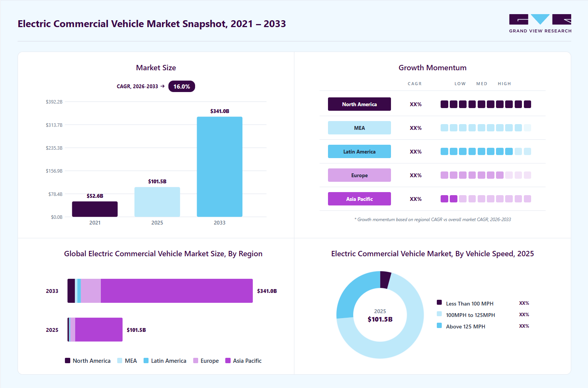Click the Growth Momentum footnote text
The width and height of the screenshot is (588, 388).
433,220
